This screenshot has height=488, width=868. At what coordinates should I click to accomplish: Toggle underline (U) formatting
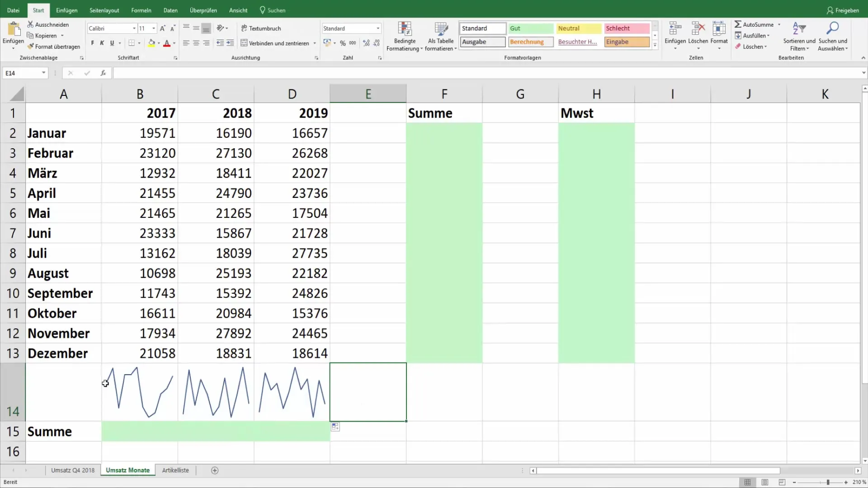coord(112,43)
